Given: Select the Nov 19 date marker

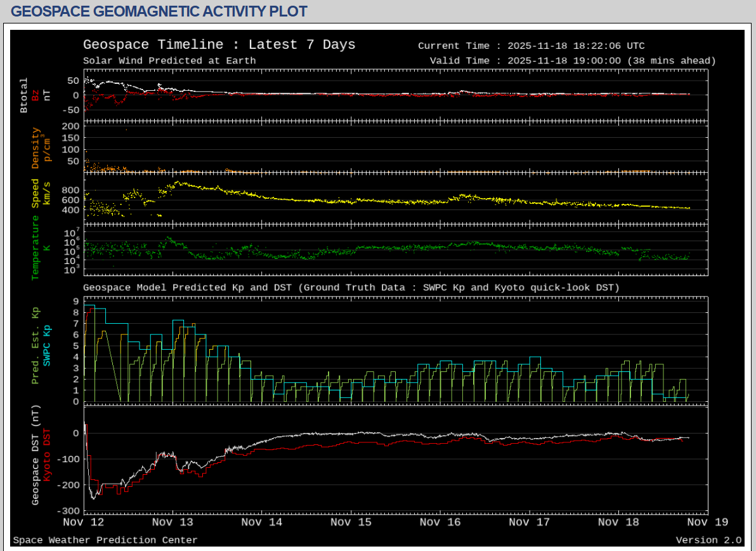Looking at the screenshot, I should click(x=707, y=522).
